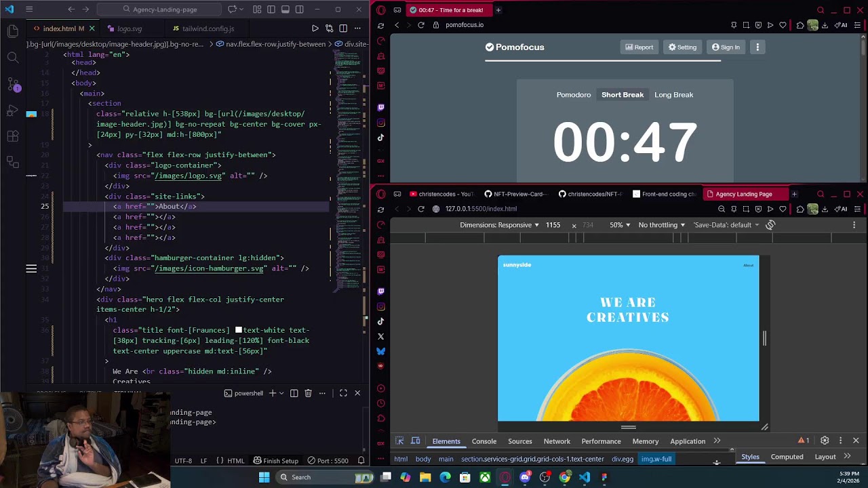This screenshot has width=868, height=488.
Task: Open Extensions view in VS Code activity bar
Action: pyautogui.click(x=13, y=136)
